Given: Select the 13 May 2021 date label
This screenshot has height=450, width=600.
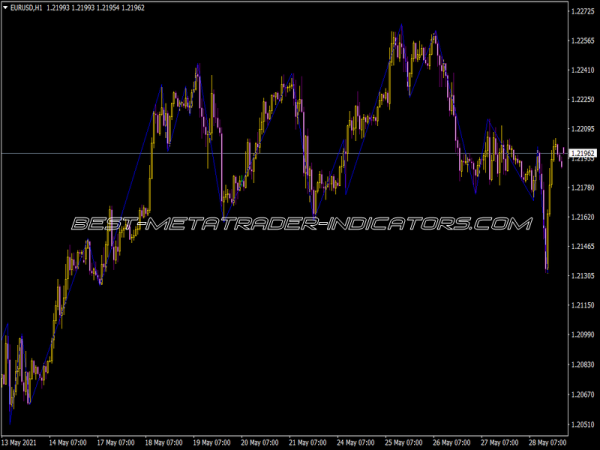Looking at the screenshot, I should [21, 441].
